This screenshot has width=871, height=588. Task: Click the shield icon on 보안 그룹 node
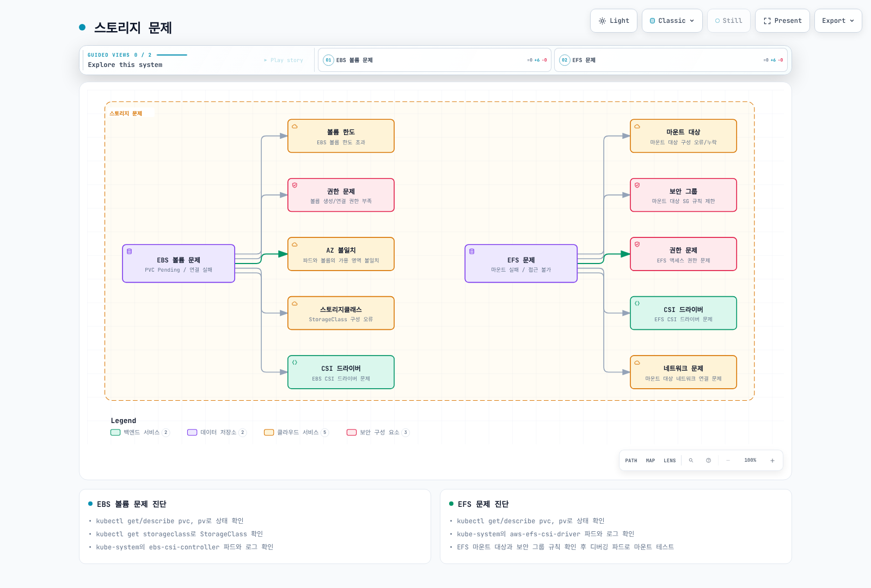637,185
